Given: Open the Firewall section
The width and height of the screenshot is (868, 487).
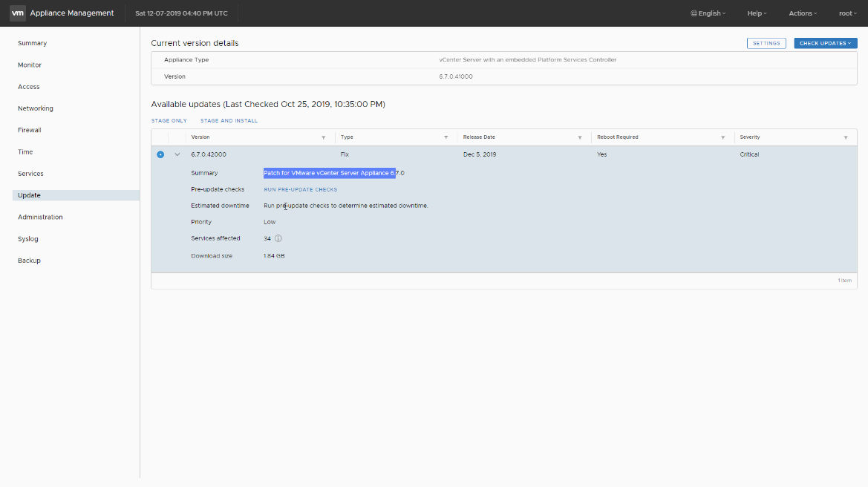Looking at the screenshot, I should tap(30, 130).
